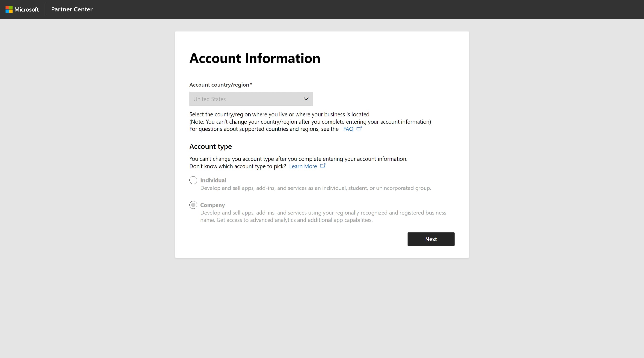644x358 pixels.
Task: Click the external-link icon beside FAQ
Action: [359, 129]
